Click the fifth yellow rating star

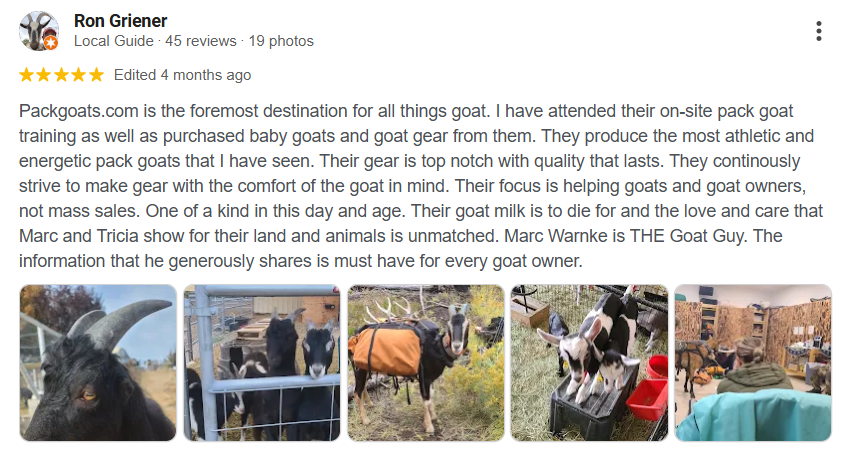click(x=96, y=75)
